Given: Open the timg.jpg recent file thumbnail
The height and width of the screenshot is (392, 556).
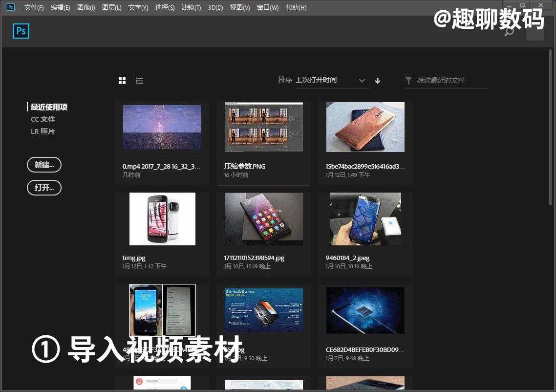Looking at the screenshot, I should click(x=162, y=218).
